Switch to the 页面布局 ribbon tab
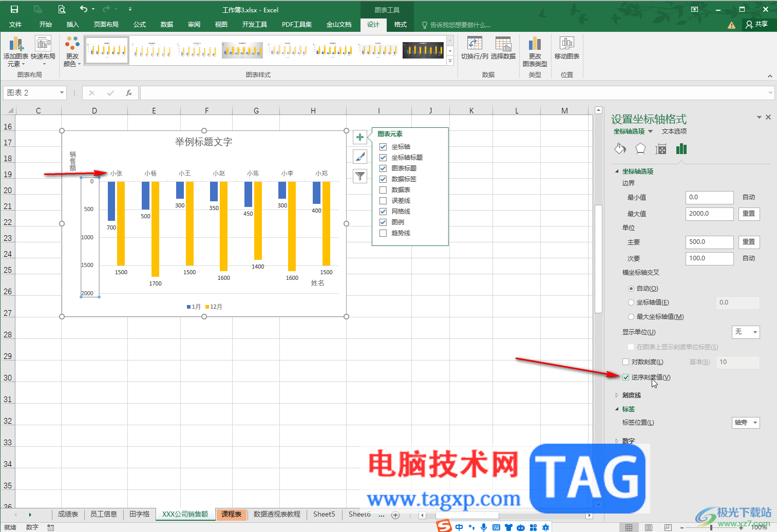This screenshot has width=777, height=532. tap(106, 25)
